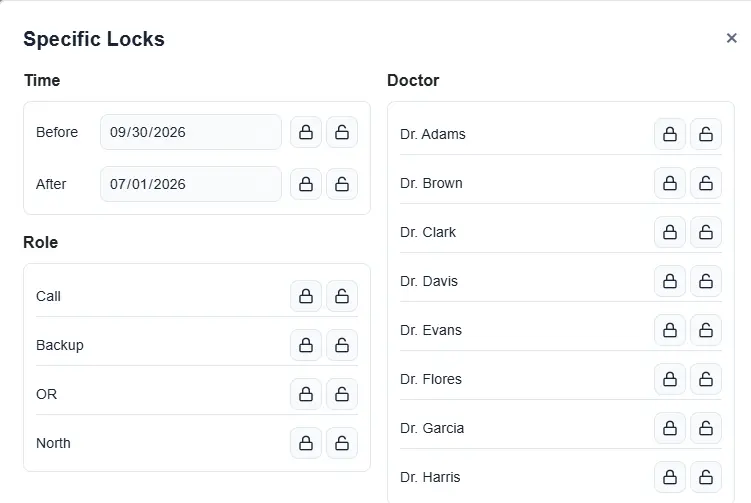Screen dimensions: 751x503
Task: Lock Dr. Brown
Action: [670, 183]
